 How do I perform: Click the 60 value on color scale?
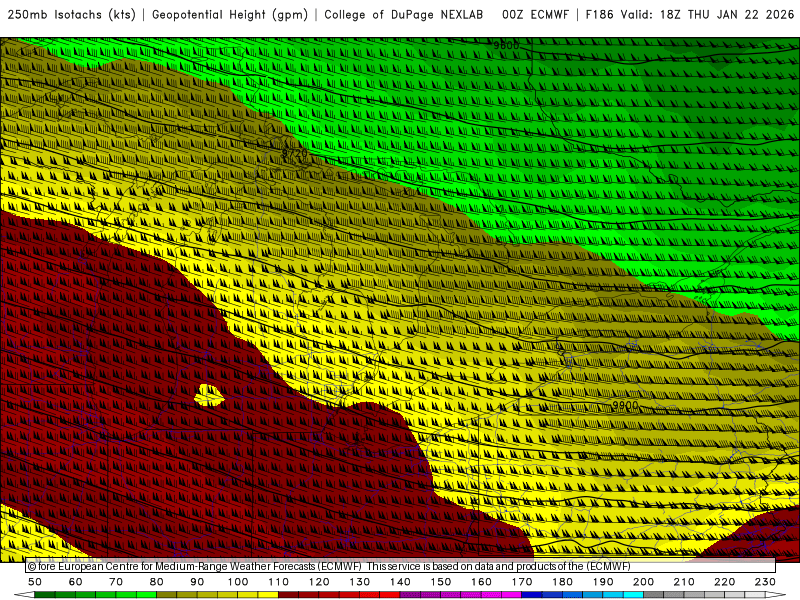point(76,582)
